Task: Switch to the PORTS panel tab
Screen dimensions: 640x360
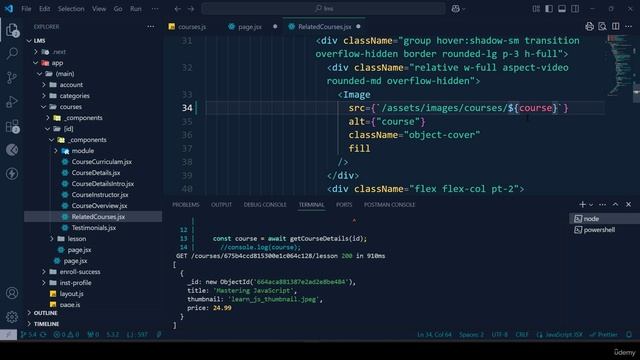Action: (x=344, y=204)
